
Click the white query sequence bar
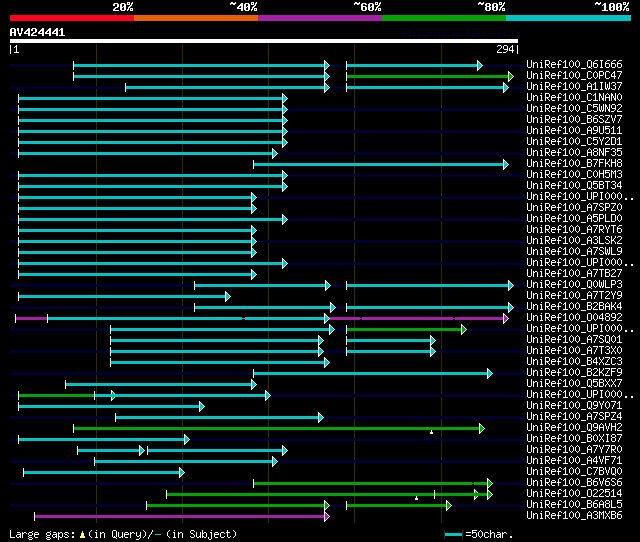(264, 41)
